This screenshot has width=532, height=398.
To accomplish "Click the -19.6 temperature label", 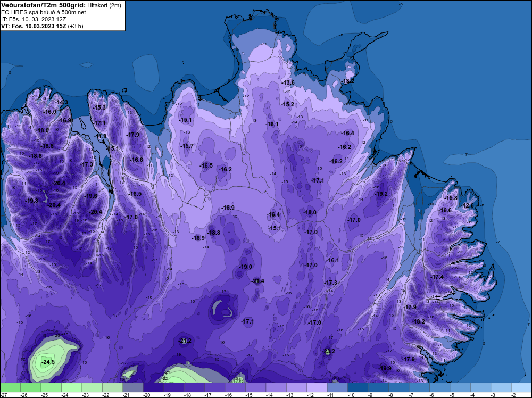I will [91, 196].
